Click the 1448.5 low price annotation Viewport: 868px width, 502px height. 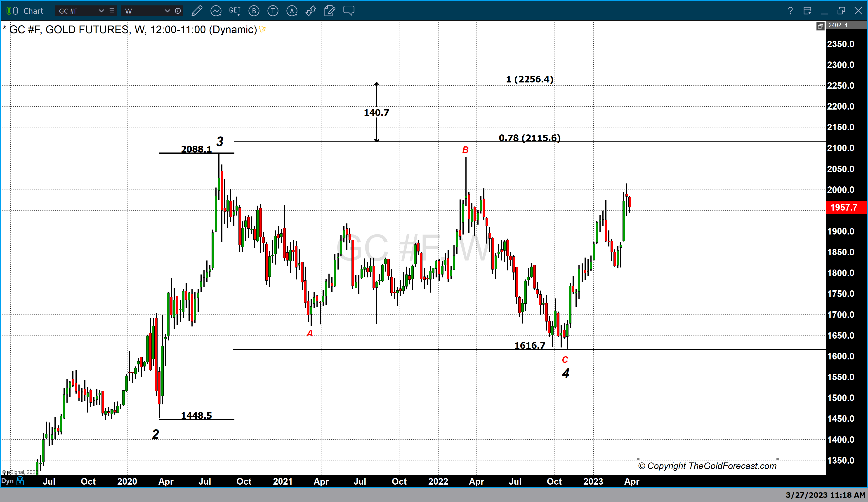tap(196, 415)
